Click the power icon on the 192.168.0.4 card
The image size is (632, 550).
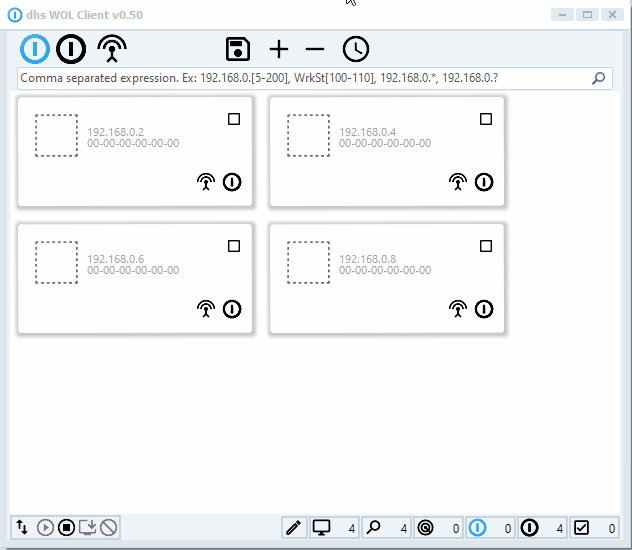coord(484,182)
